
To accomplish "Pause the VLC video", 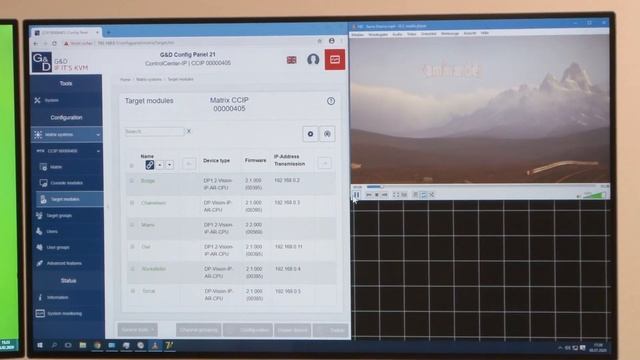I will [357, 195].
